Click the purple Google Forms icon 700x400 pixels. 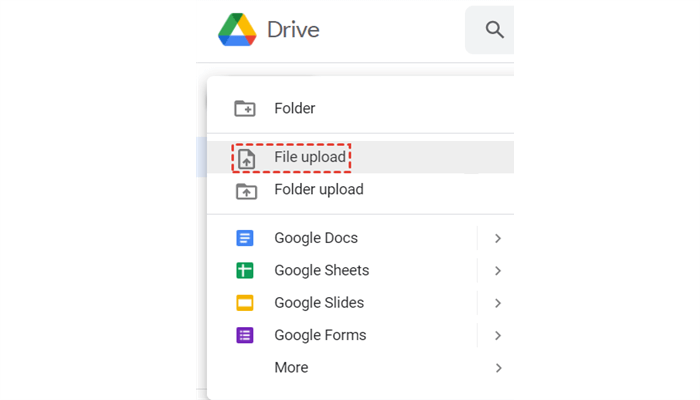[245, 335]
